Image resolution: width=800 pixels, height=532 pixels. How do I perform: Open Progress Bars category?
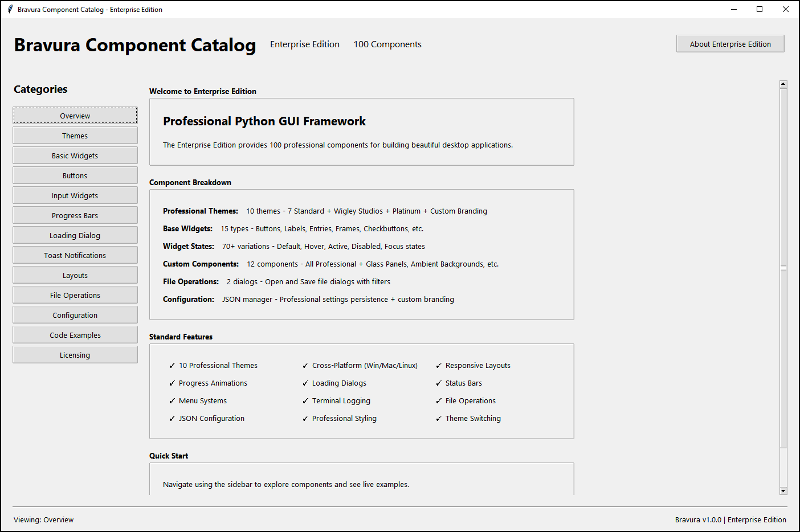click(75, 215)
